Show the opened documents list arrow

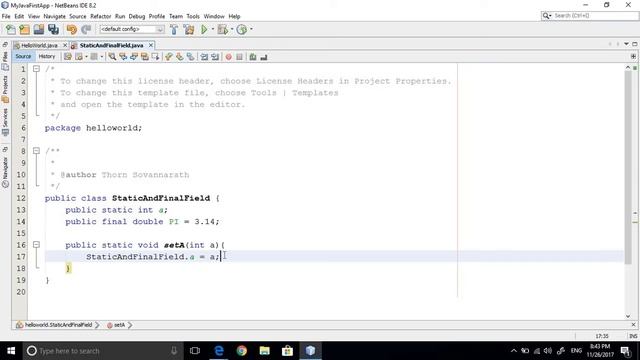click(626, 44)
